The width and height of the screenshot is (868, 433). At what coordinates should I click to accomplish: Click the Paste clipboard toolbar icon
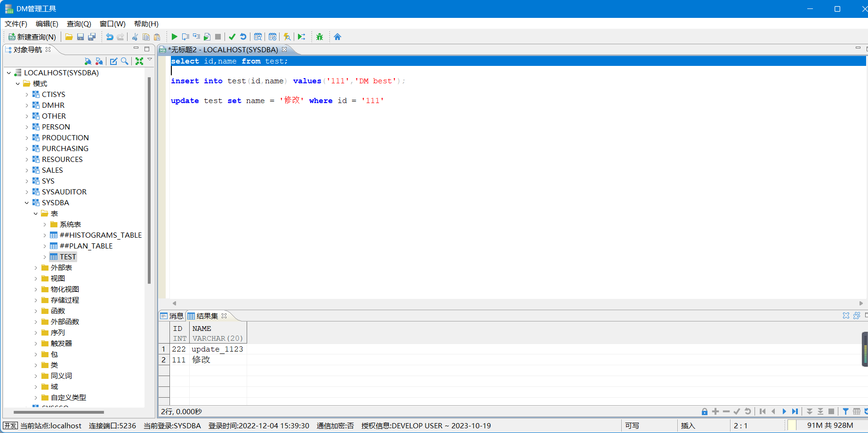point(157,37)
